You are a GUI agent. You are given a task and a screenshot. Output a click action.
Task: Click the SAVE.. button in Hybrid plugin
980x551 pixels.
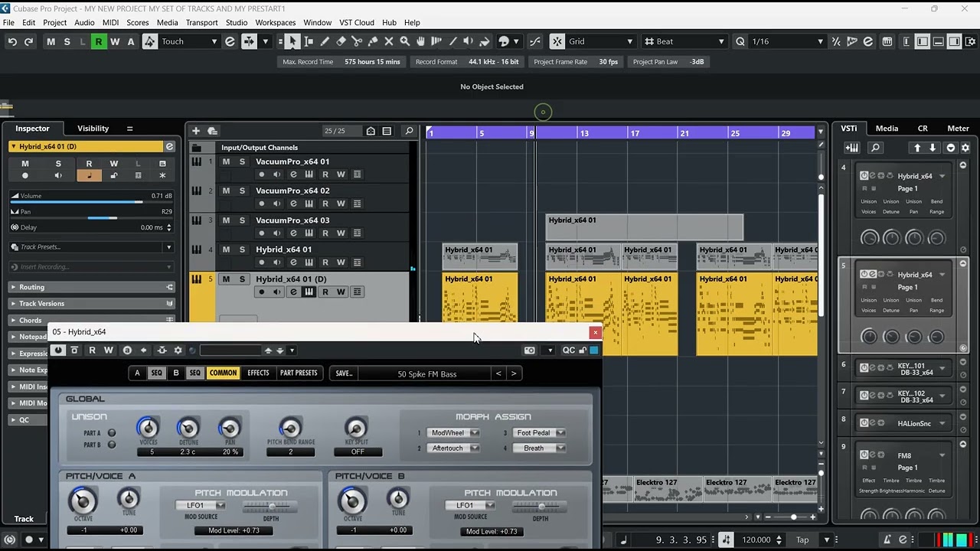pos(344,373)
